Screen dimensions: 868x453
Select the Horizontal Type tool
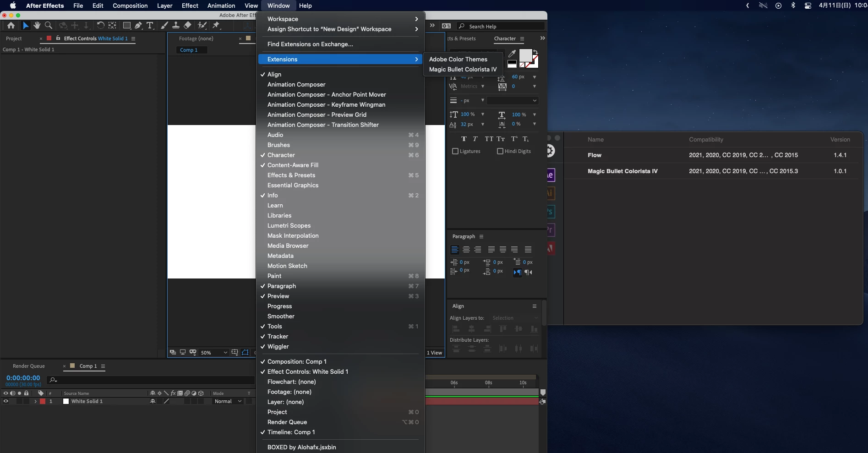tap(150, 26)
